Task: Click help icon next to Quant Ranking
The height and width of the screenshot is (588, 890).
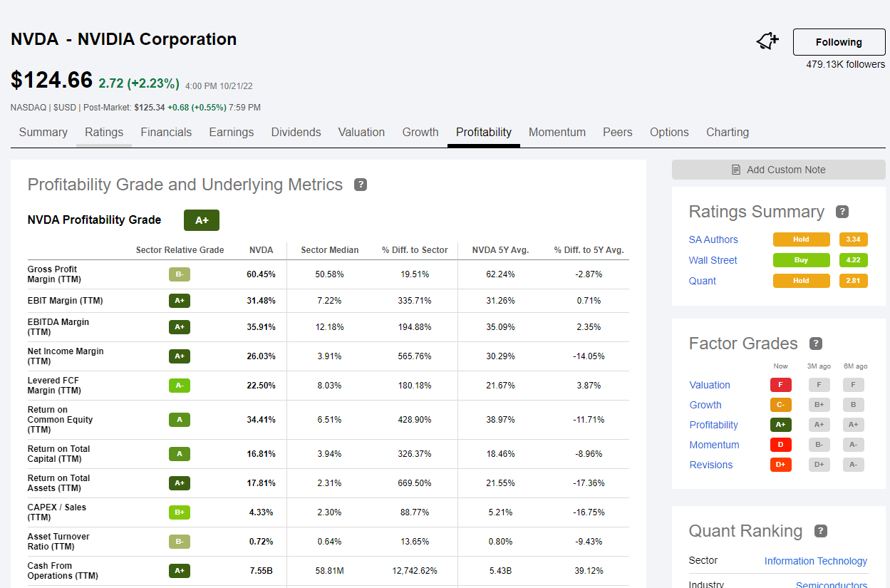Action: pyautogui.click(x=821, y=531)
